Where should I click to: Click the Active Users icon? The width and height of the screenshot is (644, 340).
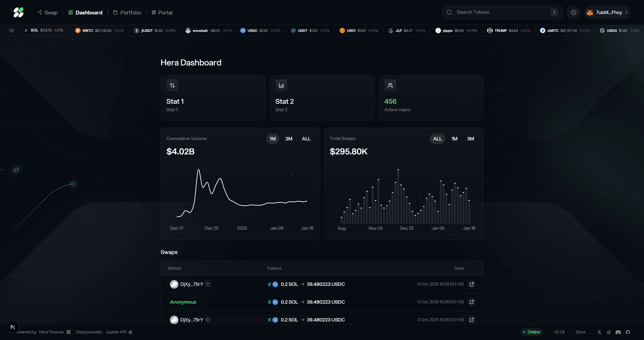[x=390, y=85]
